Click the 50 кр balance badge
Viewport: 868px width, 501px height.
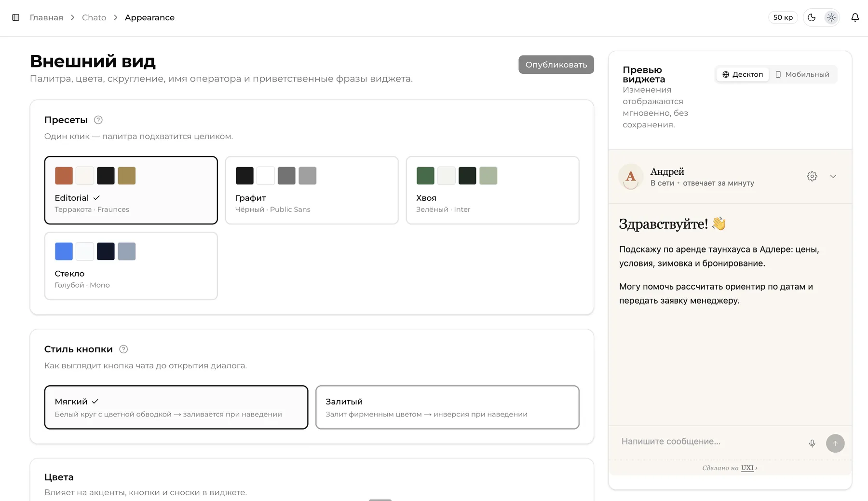(x=783, y=17)
